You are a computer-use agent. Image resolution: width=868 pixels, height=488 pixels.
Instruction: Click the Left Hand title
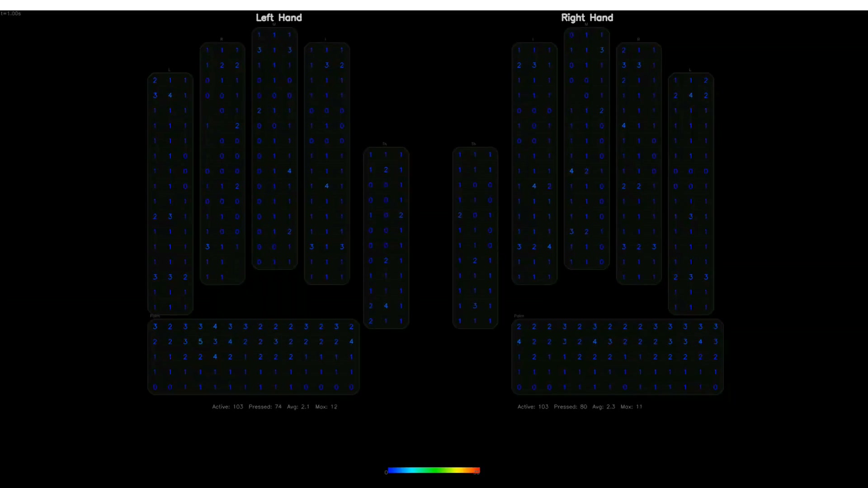coord(278,18)
